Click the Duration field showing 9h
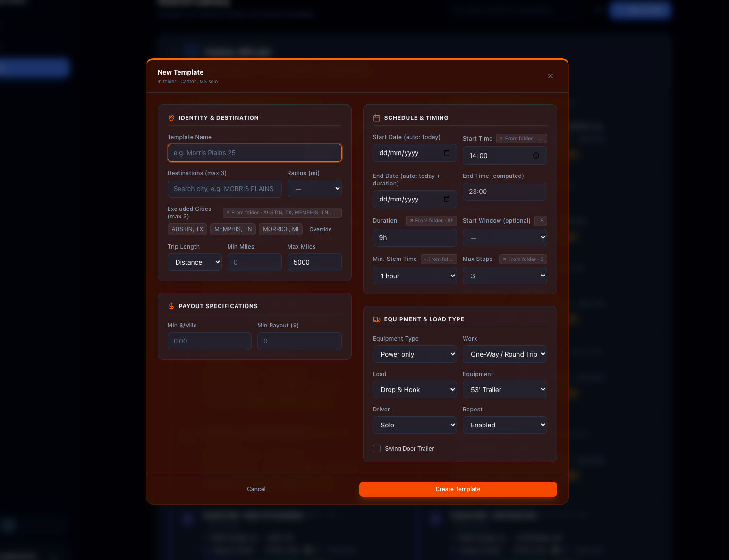Screen dimensions: 729x560 point(415,238)
